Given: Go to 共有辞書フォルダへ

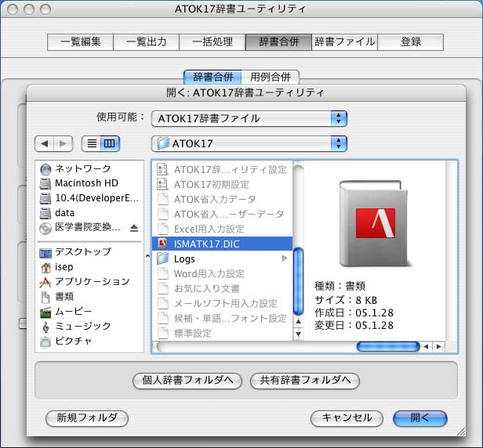Looking at the screenshot, I should tap(305, 381).
